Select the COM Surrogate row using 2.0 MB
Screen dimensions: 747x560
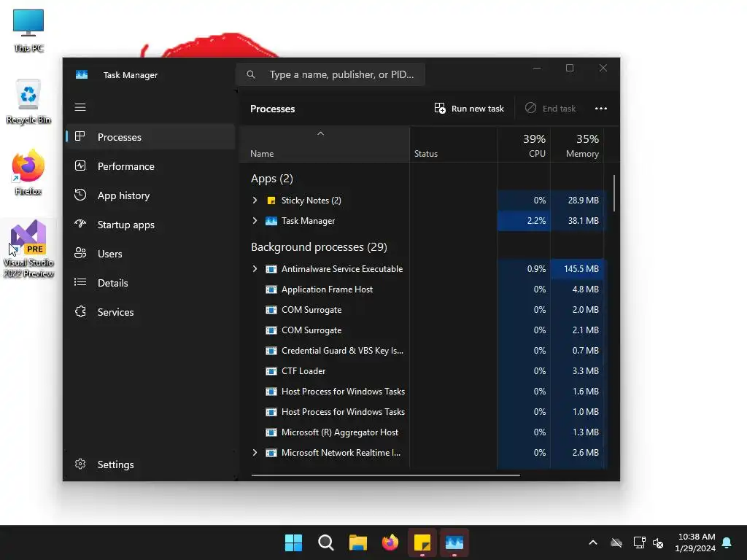click(422, 309)
